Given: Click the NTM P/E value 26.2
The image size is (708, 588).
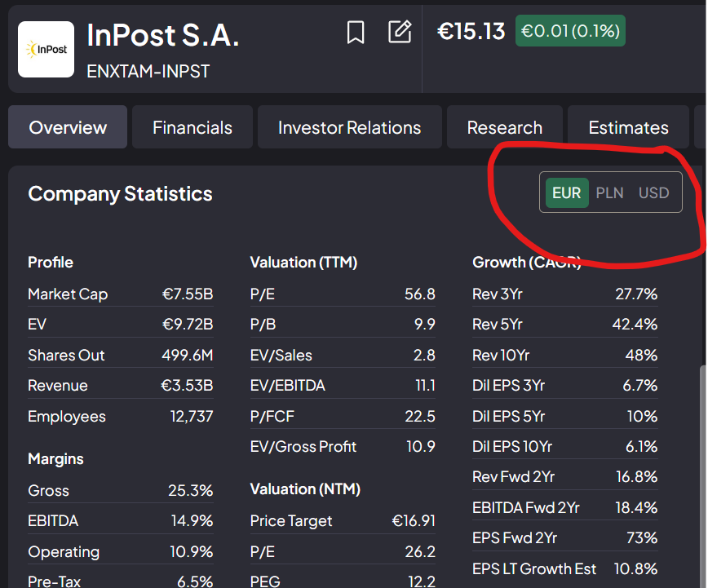Looking at the screenshot, I should (x=420, y=551).
